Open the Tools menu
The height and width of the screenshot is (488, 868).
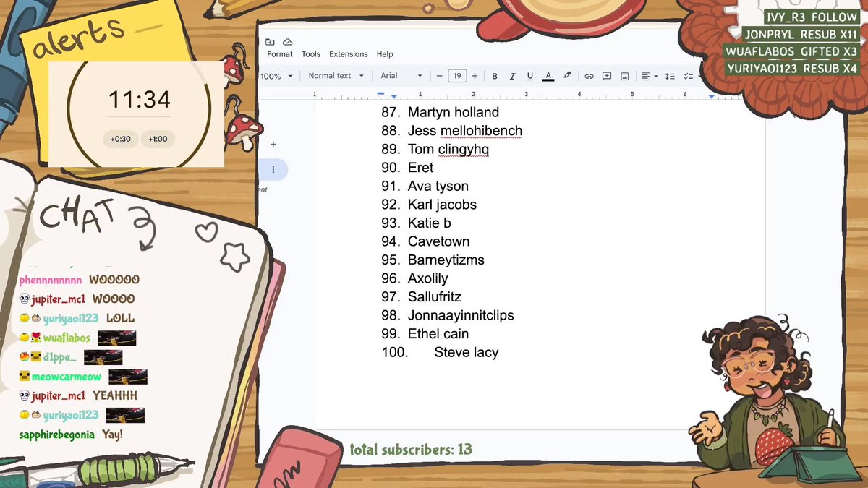[311, 54]
